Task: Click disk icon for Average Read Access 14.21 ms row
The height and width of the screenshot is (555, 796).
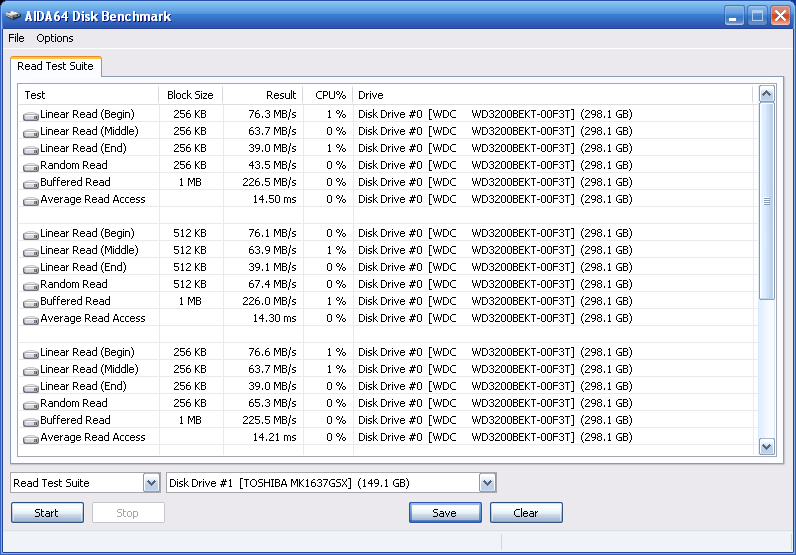Action: pos(31,438)
